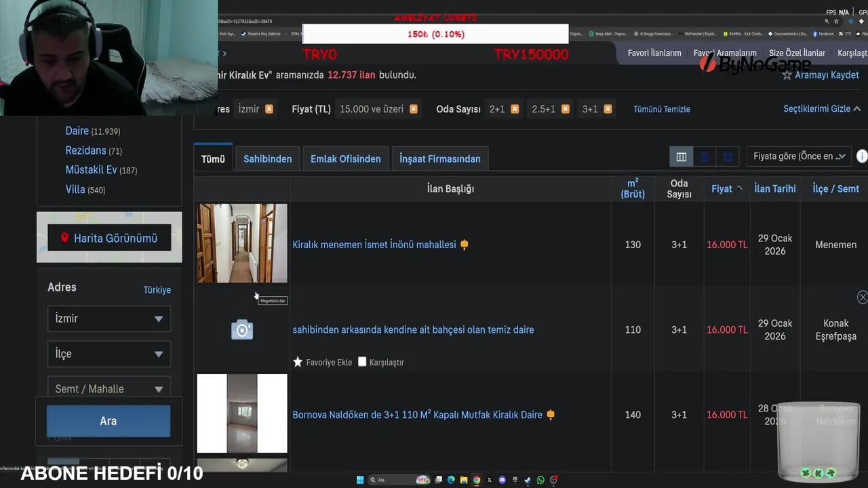Open the Bornova Naldöken 3+1 listing
The image size is (868, 488).
417,415
